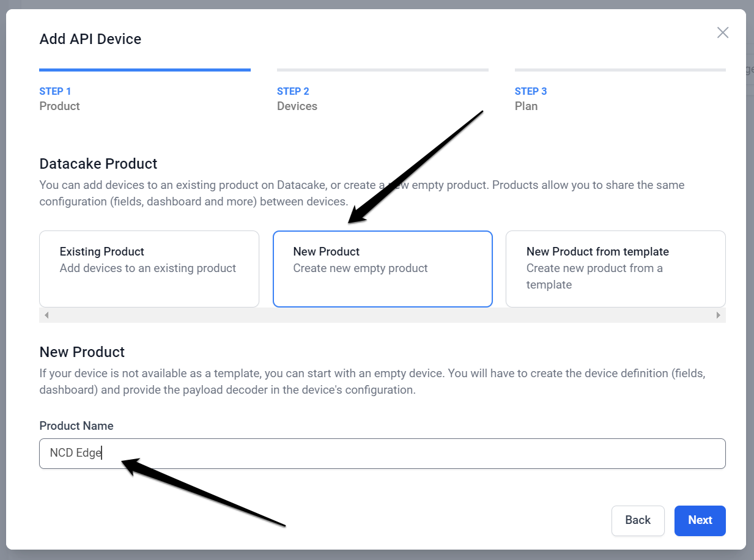
Task: Select the New Product card
Action: point(382,269)
